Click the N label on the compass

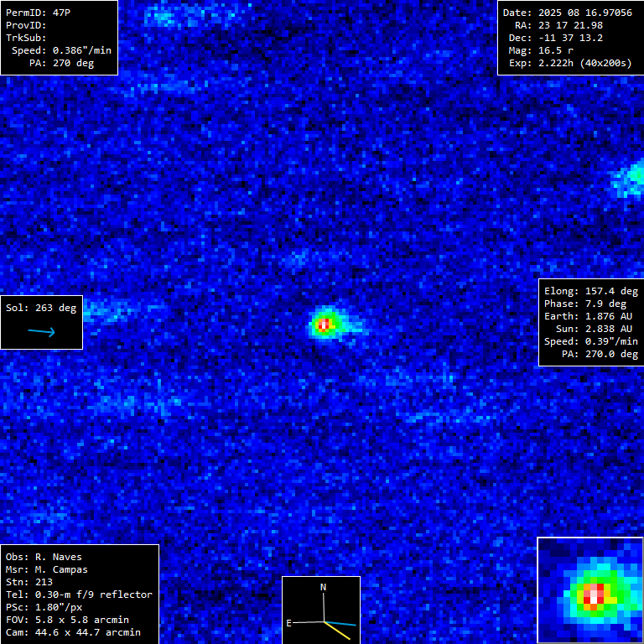tap(323, 587)
